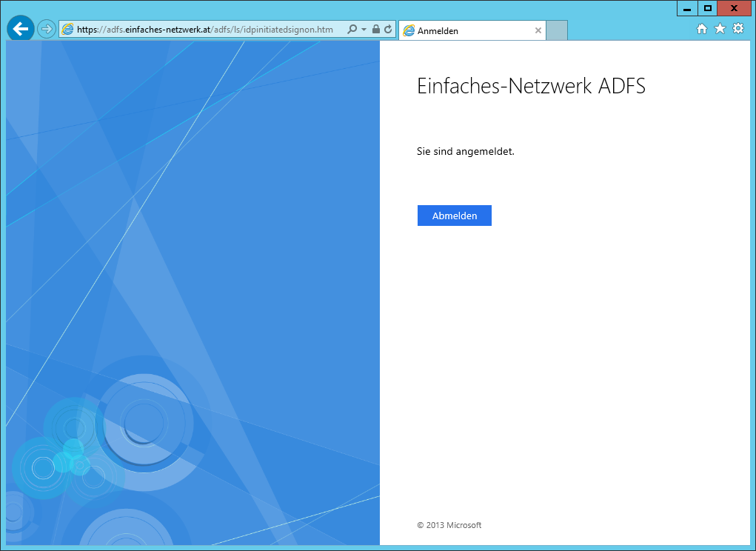The image size is (756, 551).
Task: Click the Abmelden sign-out button
Action: 455,216
